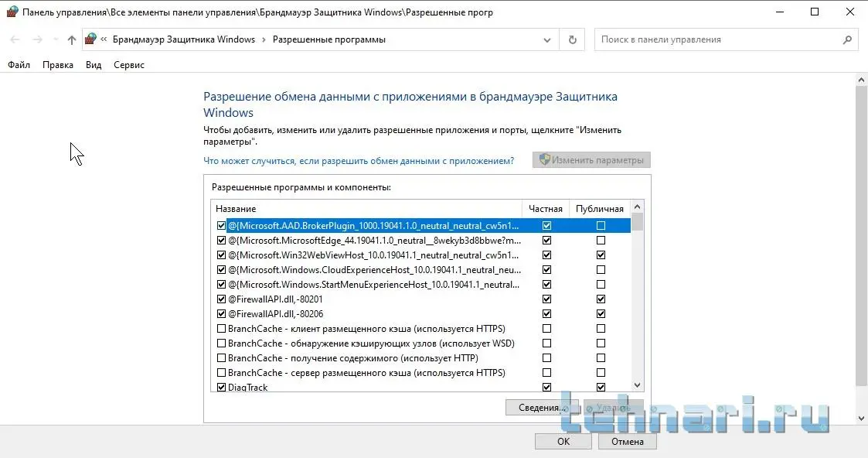Toggle the @FirewallAPI.dll,-80201 name checkbox
The height and width of the screenshot is (458, 868).
(x=221, y=299)
